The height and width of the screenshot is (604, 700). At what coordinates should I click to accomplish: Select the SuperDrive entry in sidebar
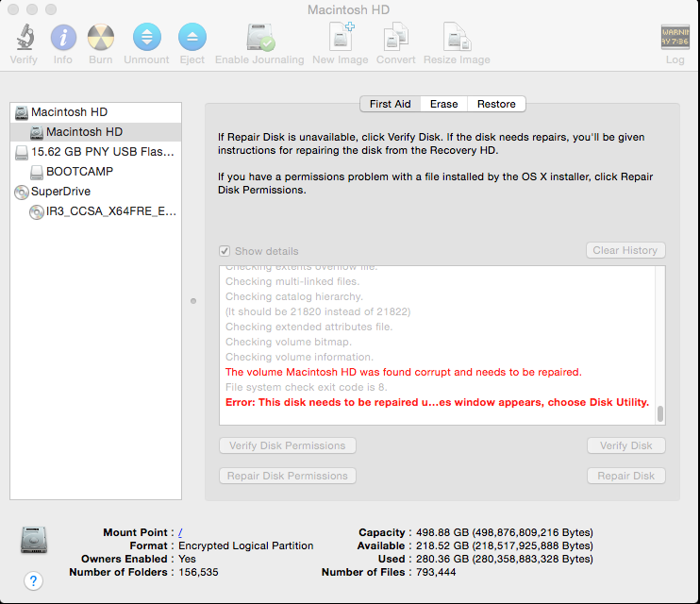[x=95, y=192]
